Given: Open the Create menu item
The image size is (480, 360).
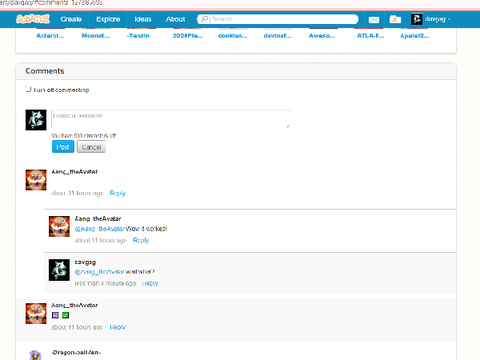Looking at the screenshot, I should [x=71, y=19].
